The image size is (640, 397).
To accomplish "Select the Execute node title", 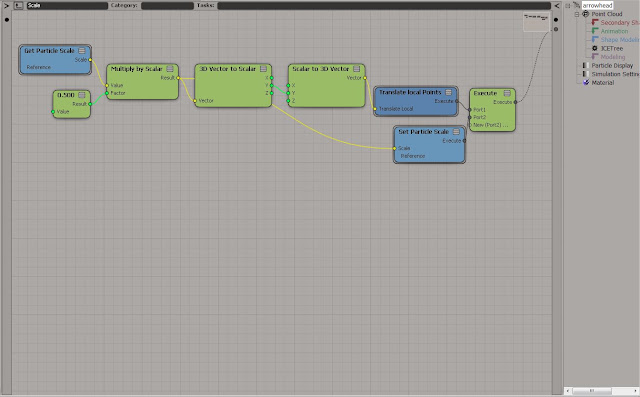I will pos(485,93).
